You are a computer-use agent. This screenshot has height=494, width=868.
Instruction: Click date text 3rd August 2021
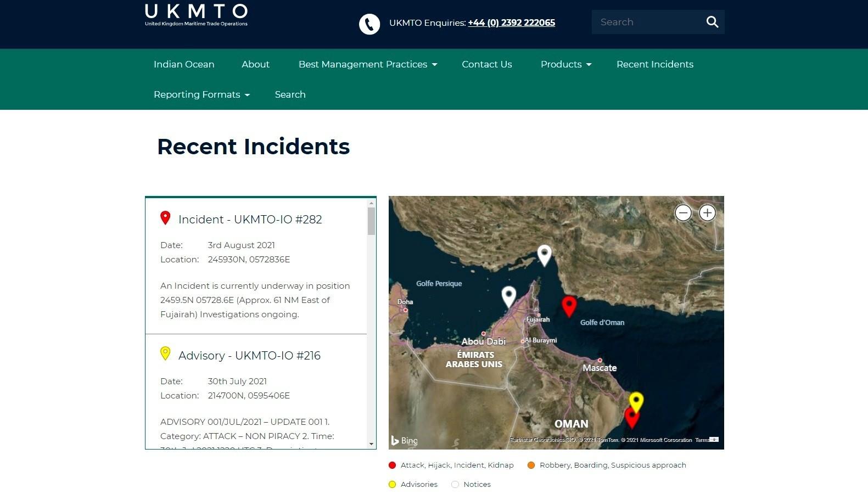pos(241,245)
